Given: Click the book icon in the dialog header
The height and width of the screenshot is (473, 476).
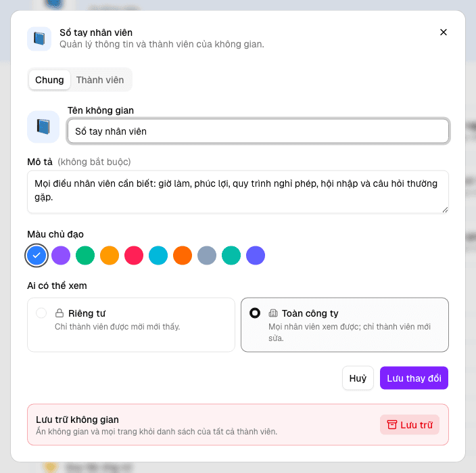Looking at the screenshot, I should pos(39,39).
